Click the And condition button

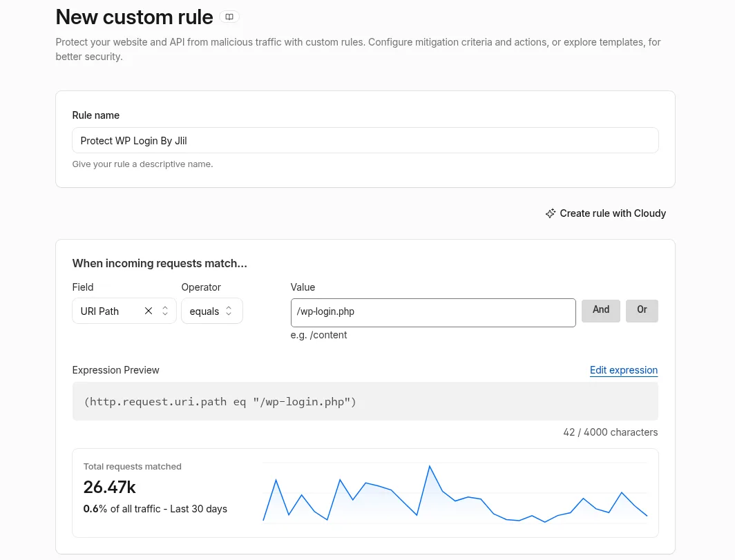[600, 311]
